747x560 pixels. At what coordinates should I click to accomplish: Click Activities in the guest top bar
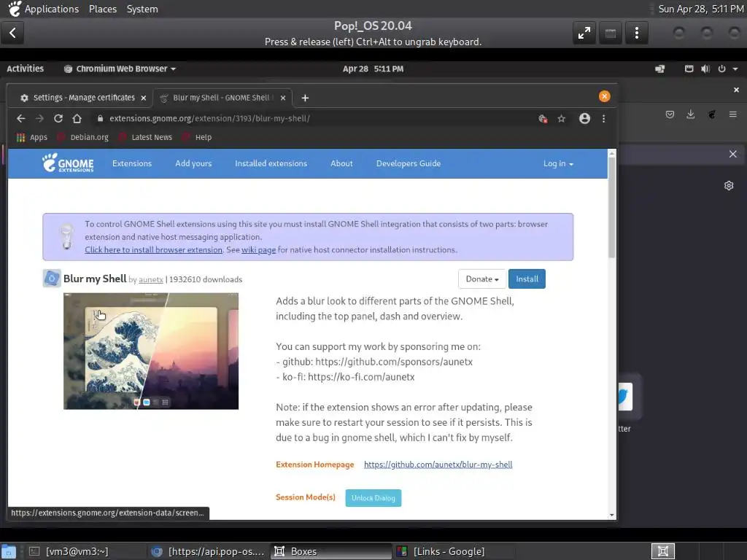coord(26,69)
